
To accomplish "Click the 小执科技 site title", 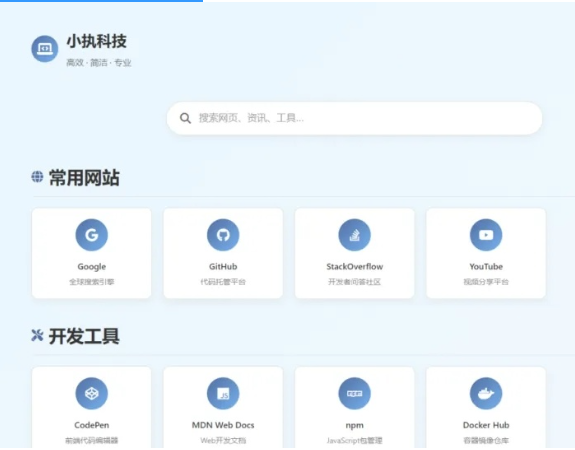I will (96, 41).
